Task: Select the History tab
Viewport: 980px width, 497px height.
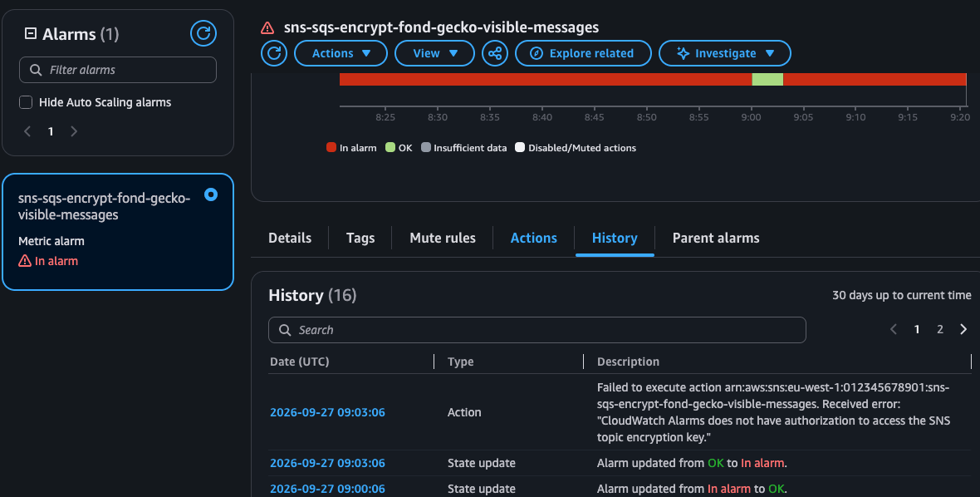Action: coord(615,239)
